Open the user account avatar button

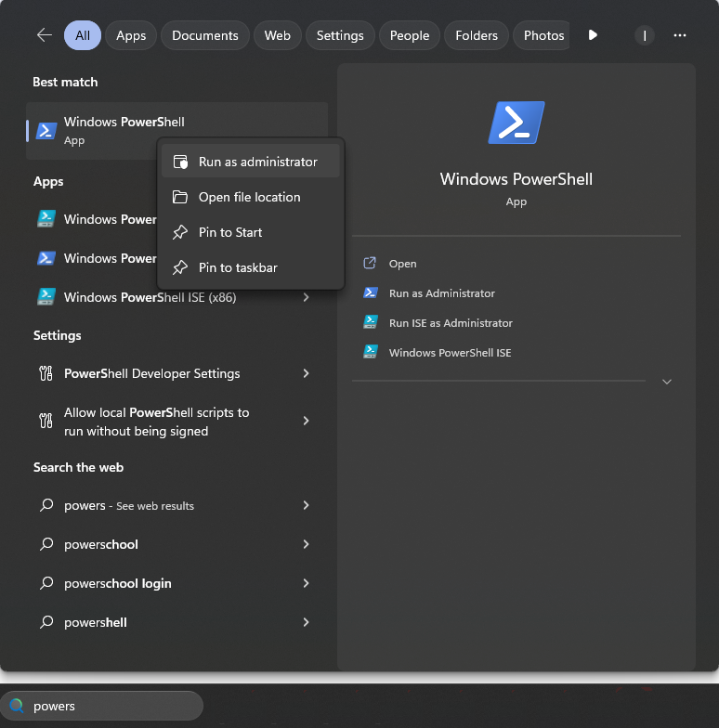coord(645,35)
